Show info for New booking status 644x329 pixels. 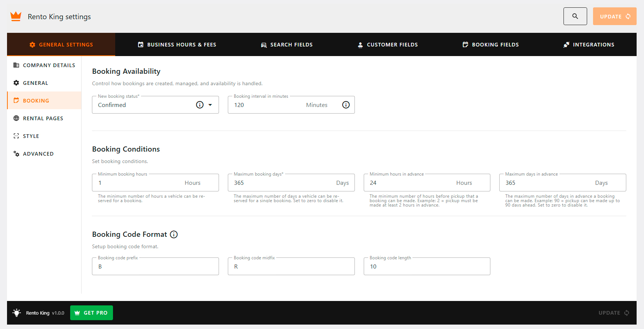(200, 105)
